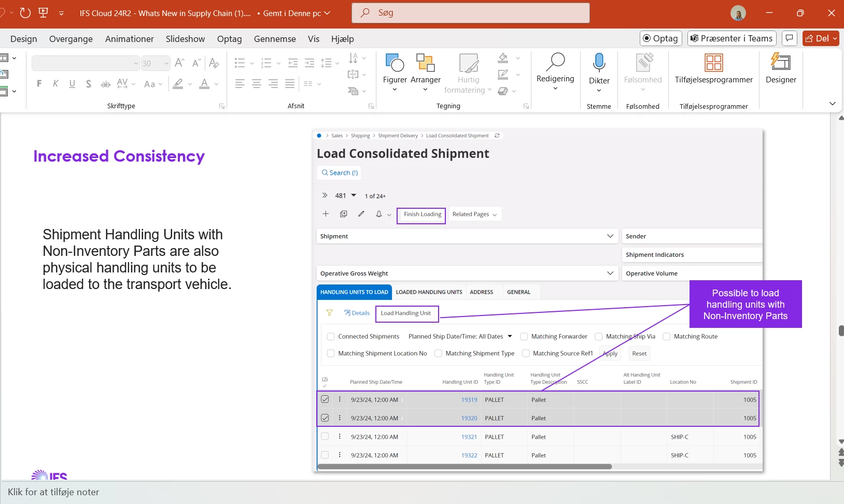Open the Gemt i Denne pc dropdown
This screenshot has height=504, width=844.
tap(297, 13)
